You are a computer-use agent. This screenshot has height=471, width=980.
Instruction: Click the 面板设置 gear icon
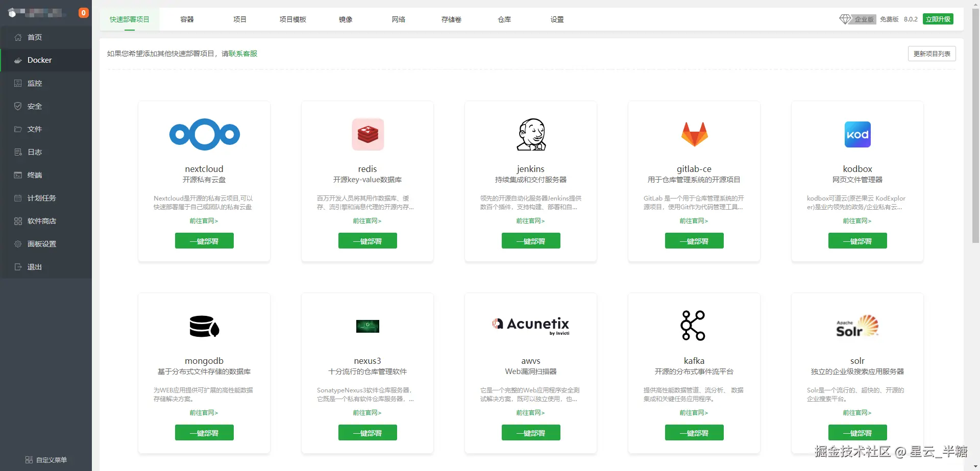tap(18, 244)
